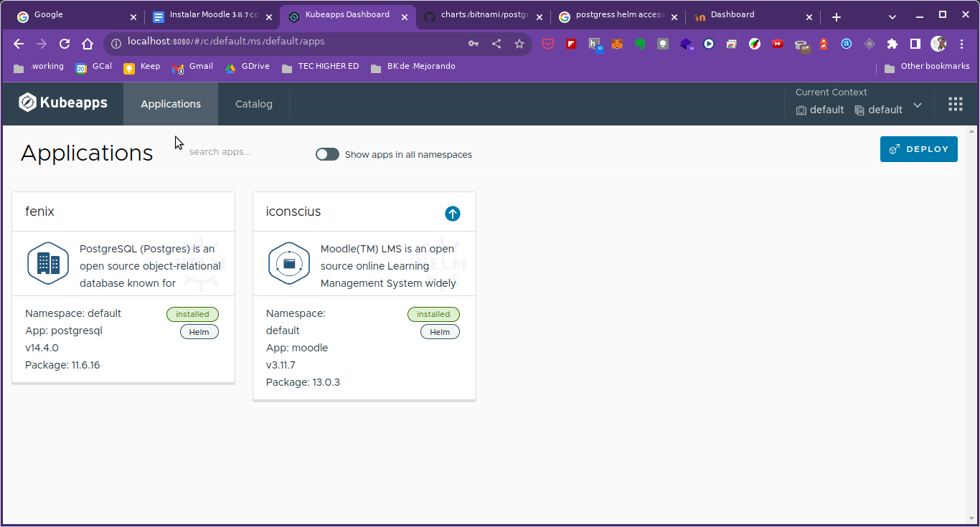Image resolution: width=980 pixels, height=527 pixels.
Task: Open the BK de Mejorando bookmark folder
Action: coord(413,67)
